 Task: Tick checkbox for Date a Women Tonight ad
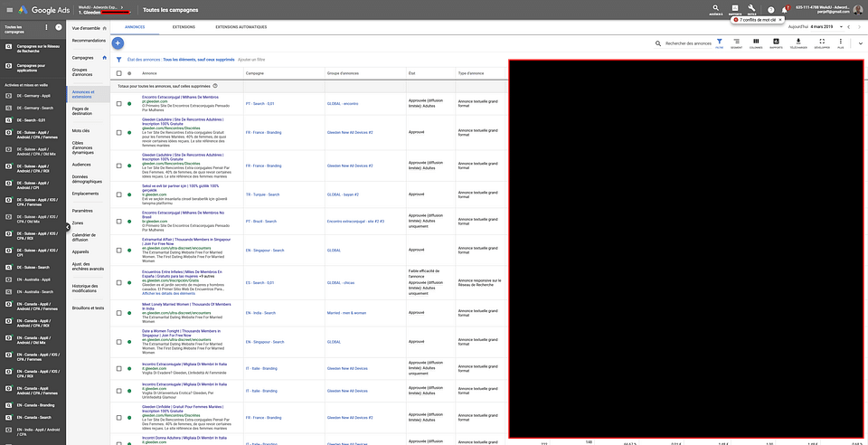[x=119, y=342]
